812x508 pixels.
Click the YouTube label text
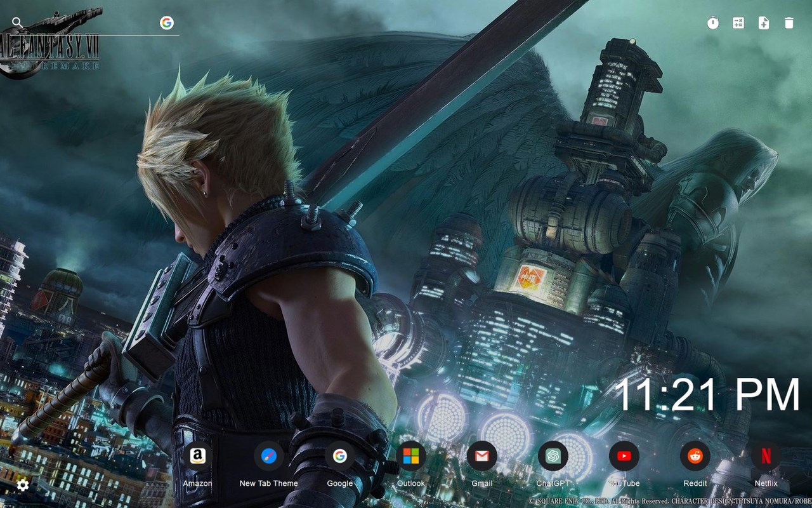pos(624,483)
